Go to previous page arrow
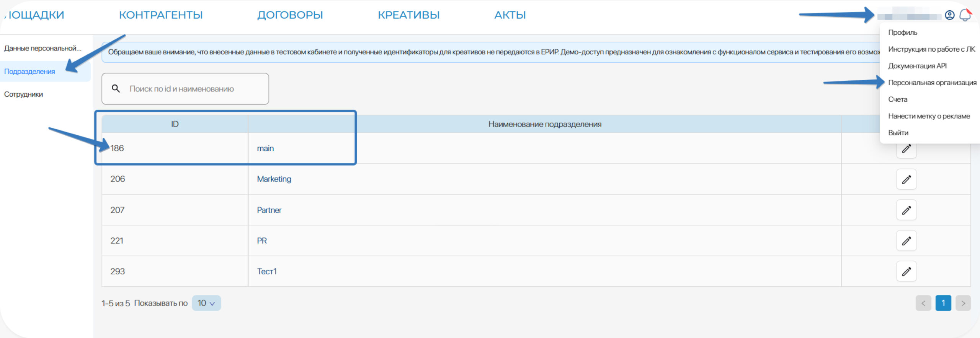 [923, 303]
